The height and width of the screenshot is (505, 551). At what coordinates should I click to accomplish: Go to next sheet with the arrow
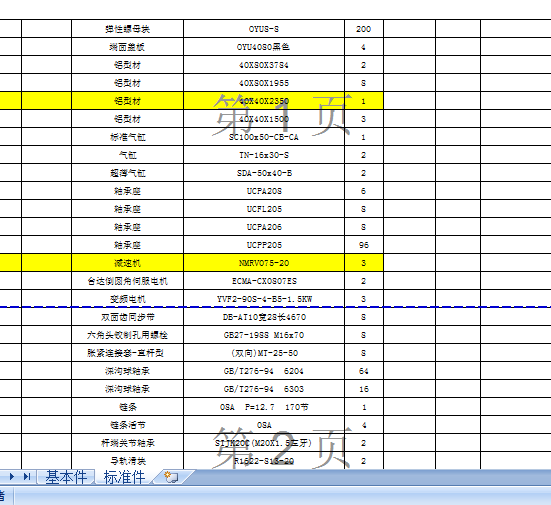click(x=12, y=477)
